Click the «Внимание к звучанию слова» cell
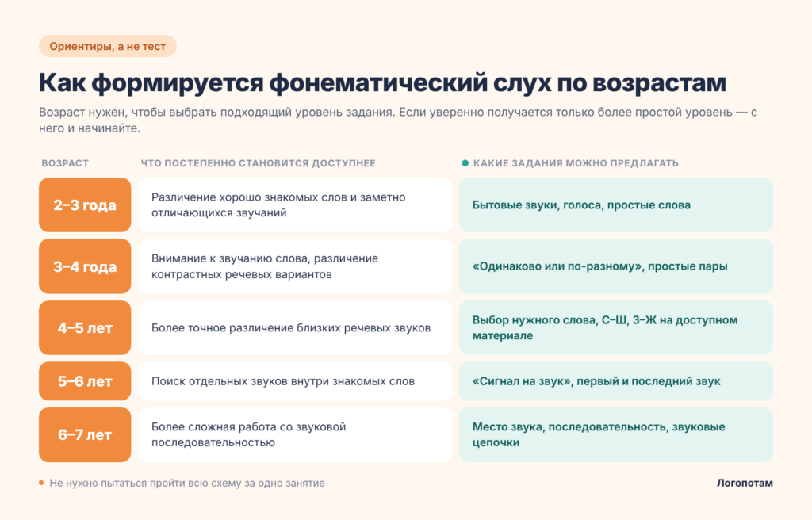 295,266
